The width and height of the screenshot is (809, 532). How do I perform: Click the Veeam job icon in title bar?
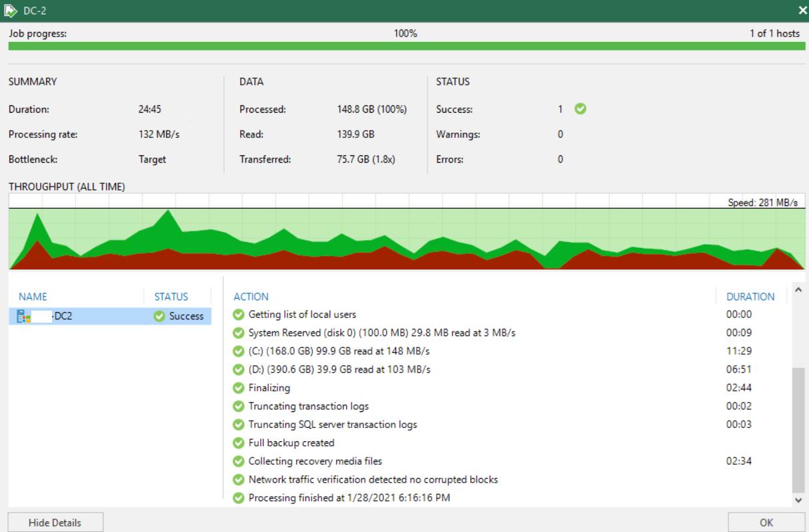coord(11,11)
